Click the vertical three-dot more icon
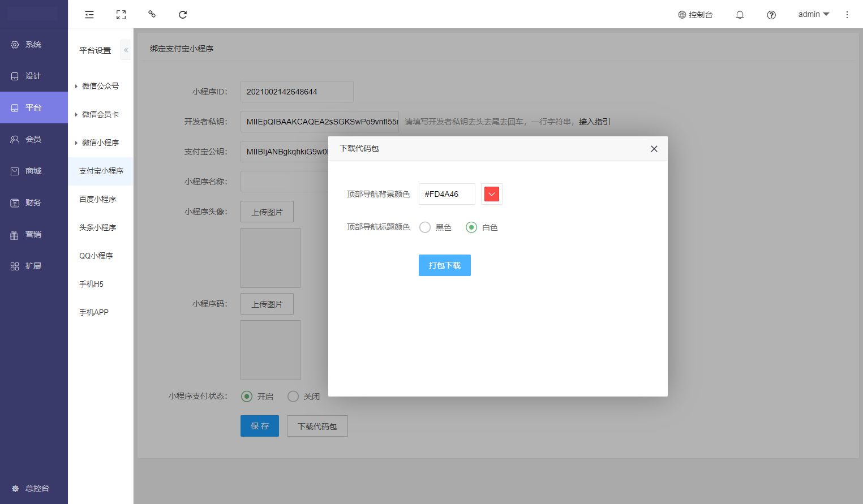The width and height of the screenshot is (863, 504). tap(847, 15)
